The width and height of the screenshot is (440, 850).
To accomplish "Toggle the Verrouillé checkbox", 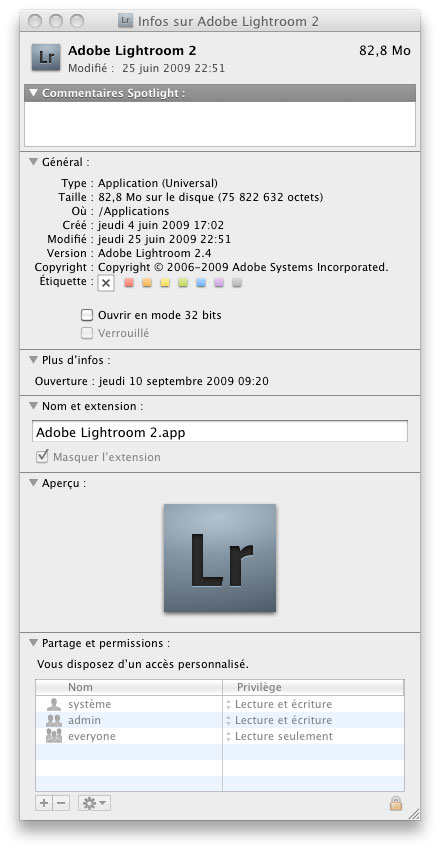I will click(87, 333).
